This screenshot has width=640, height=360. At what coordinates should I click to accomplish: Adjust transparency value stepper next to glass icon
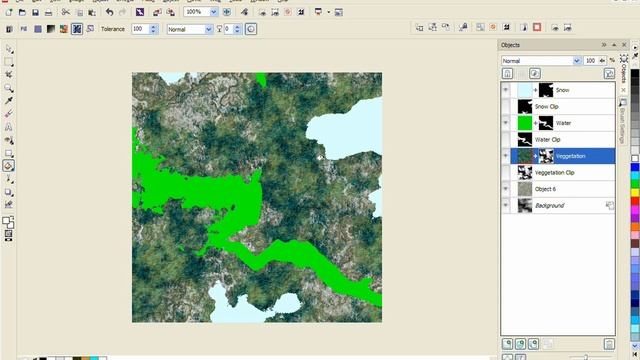point(237,29)
